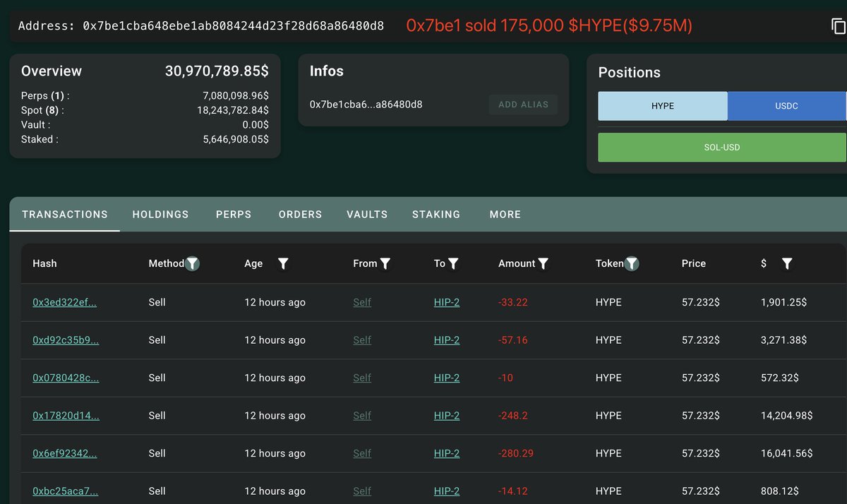Click HIP-2 link in the 0x0780428c row
The image size is (847, 504).
(447, 378)
